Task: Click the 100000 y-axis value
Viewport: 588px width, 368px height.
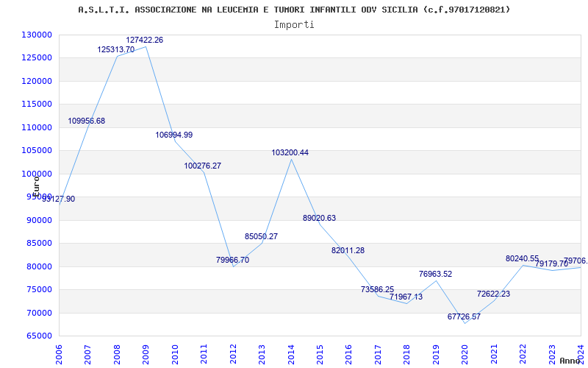Action: [x=37, y=174]
